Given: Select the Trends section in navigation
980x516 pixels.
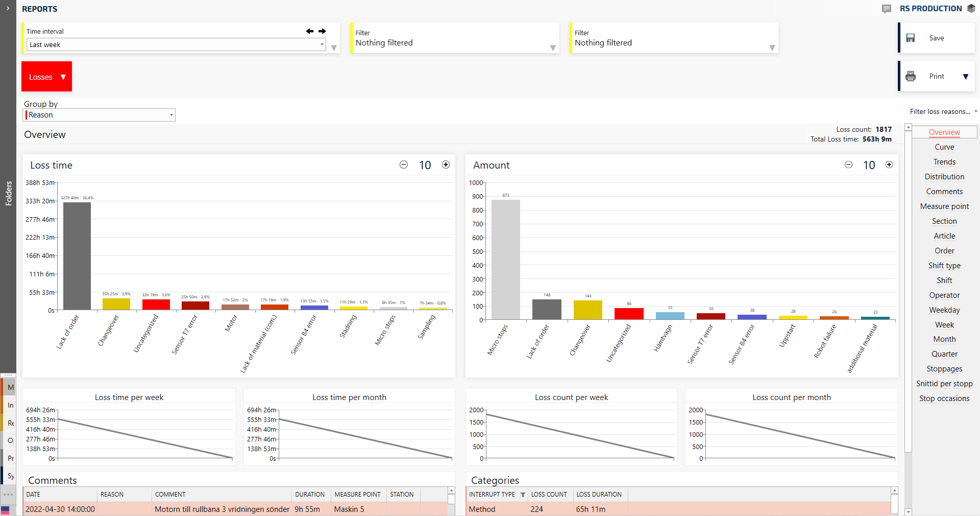Looking at the screenshot, I should point(944,162).
